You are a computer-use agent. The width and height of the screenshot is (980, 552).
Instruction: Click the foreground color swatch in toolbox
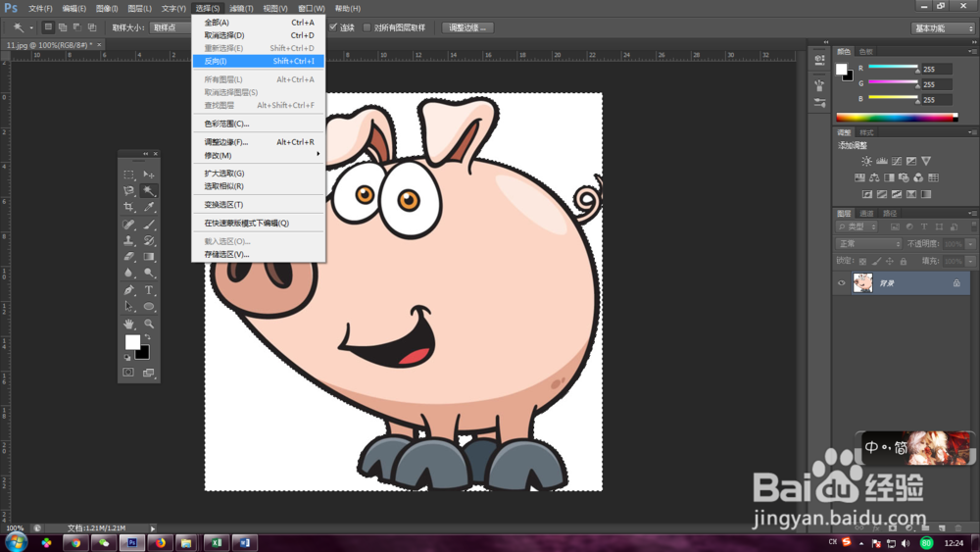click(x=132, y=341)
